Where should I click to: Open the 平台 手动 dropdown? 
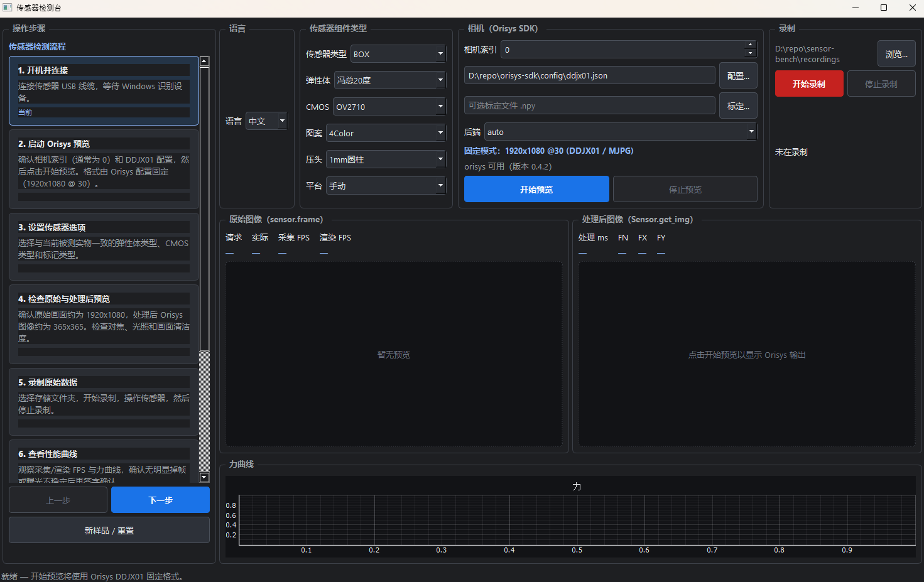click(x=386, y=186)
